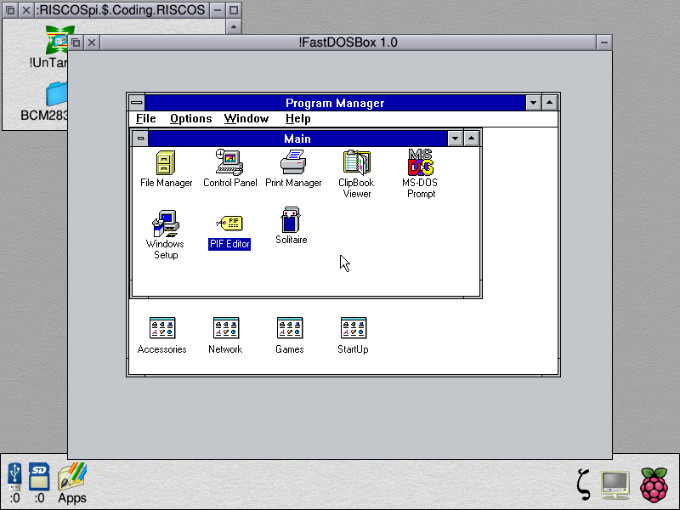Iconise the !FastDOSBox window
680x510 pixels.
(x=604, y=42)
